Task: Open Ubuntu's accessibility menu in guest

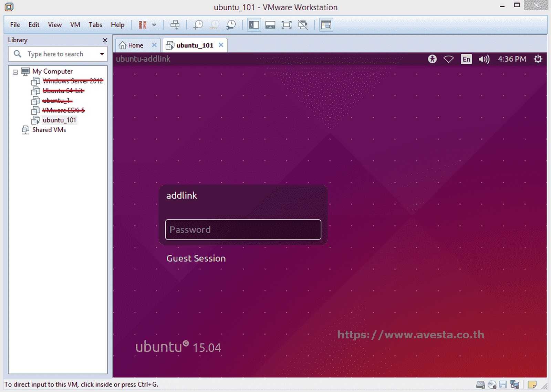Action: [x=432, y=59]
